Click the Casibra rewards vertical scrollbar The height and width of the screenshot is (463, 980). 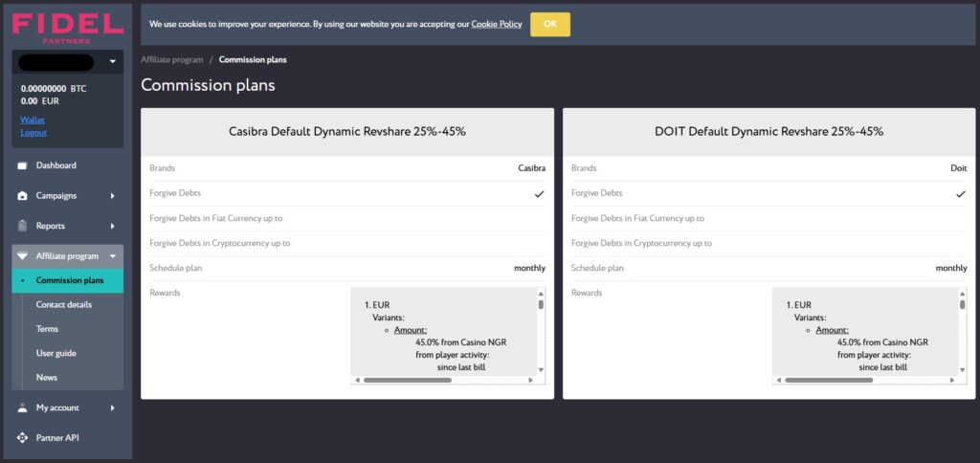[541, 332]
